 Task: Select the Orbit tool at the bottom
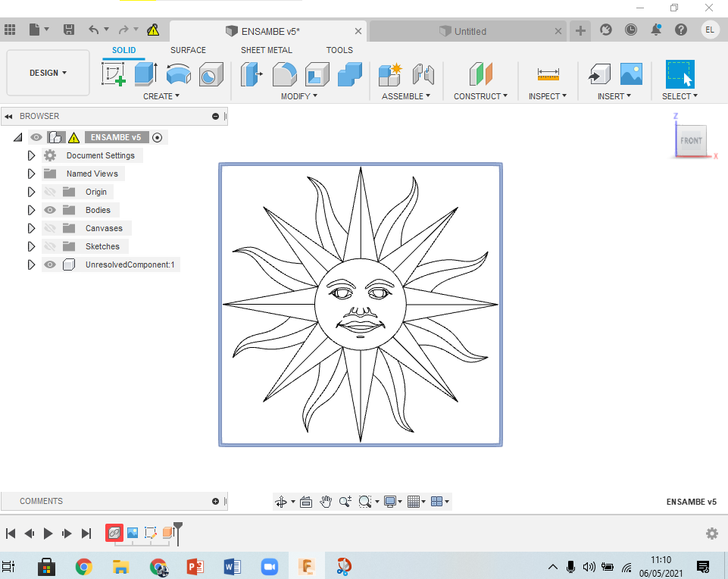click(282, 501)
